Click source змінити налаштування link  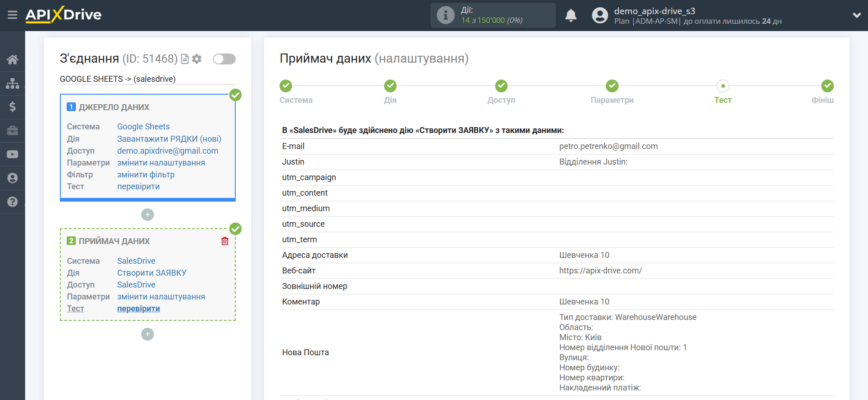click(x=161, y=162)
